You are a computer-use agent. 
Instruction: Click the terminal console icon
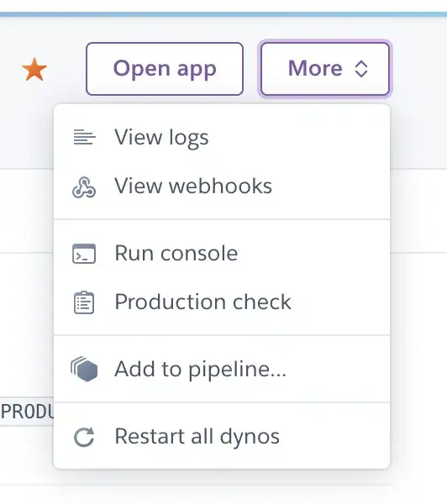84,254
